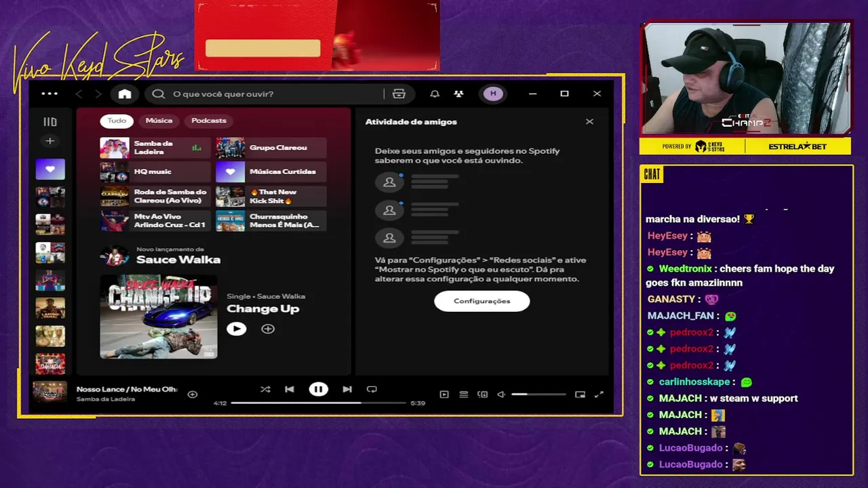868x488 pixels.
Task: Click 'MAJACH_FAN' username in chat
Action: [x=680, y=316]
